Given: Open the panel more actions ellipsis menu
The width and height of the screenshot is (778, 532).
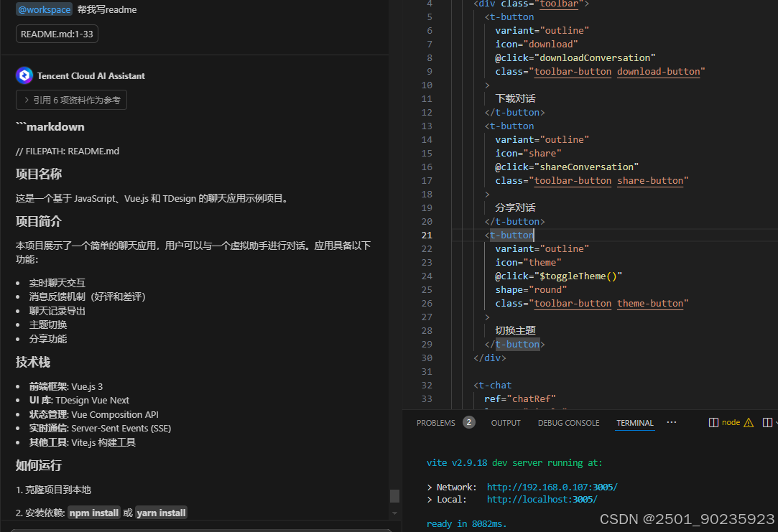Looking at the screenshot, I should pos(672,422).
